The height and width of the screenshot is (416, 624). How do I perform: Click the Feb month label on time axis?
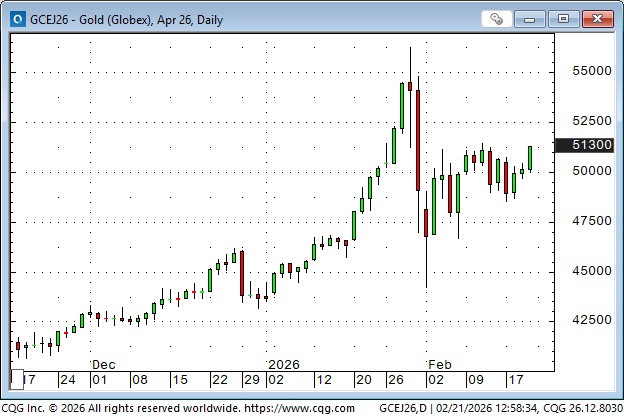[440, 366]
